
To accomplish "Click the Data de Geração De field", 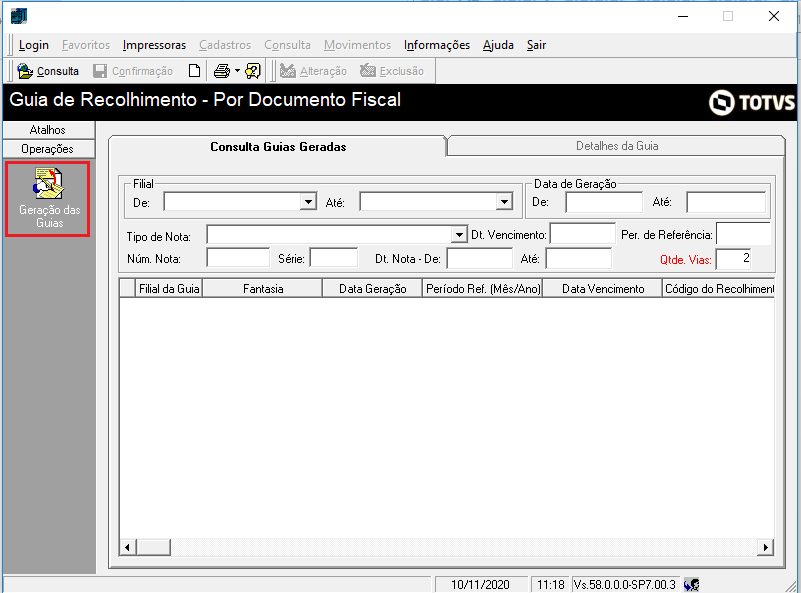I will [604, 202].
